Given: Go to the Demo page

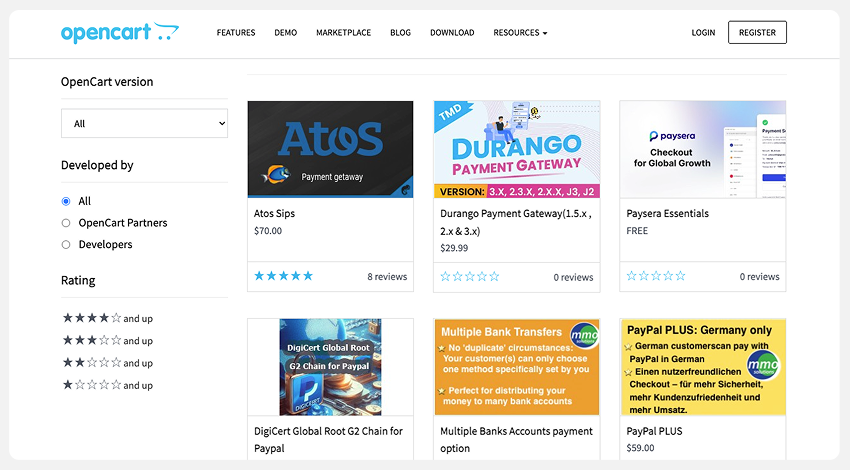Looking at the screenshot, I should pos(286,33).
